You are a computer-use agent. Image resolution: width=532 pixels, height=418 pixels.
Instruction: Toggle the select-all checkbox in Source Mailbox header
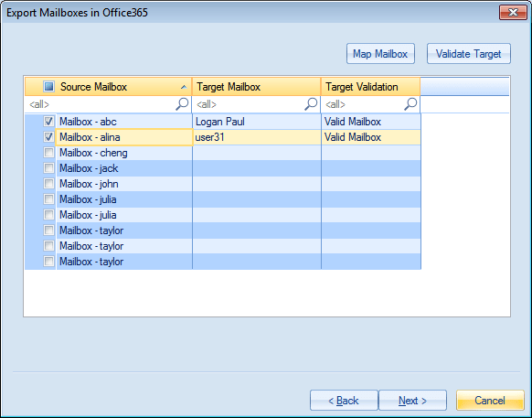coord(48,87)
